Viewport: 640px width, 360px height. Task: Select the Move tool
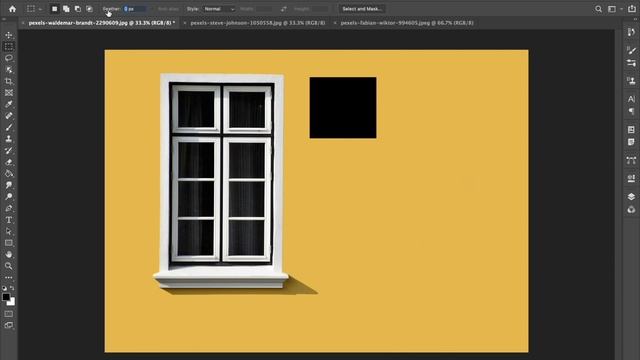click(9, 35)
